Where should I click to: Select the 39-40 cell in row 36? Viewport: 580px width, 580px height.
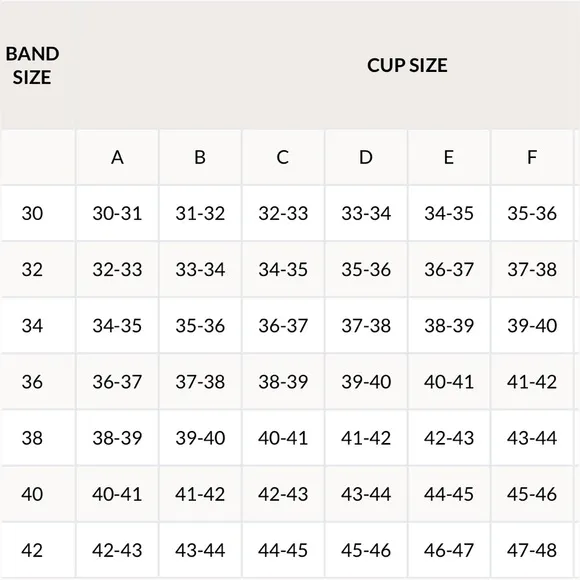pos(366,382)
